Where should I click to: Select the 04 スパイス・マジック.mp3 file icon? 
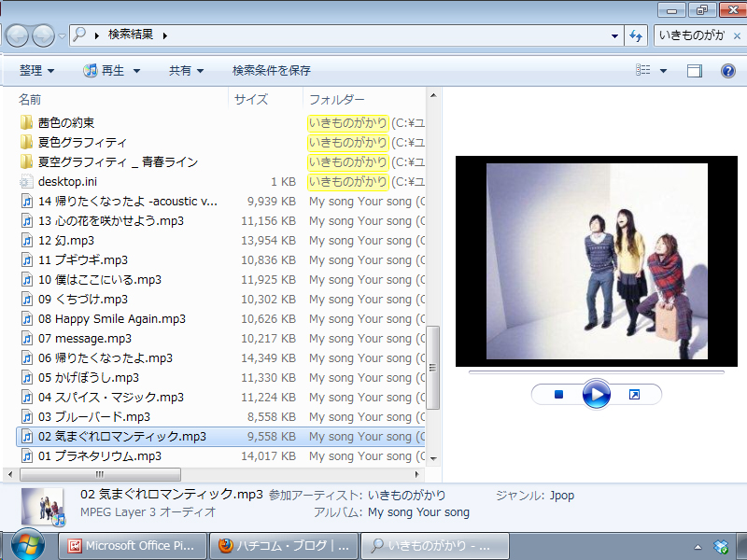[x=27, y=398]
